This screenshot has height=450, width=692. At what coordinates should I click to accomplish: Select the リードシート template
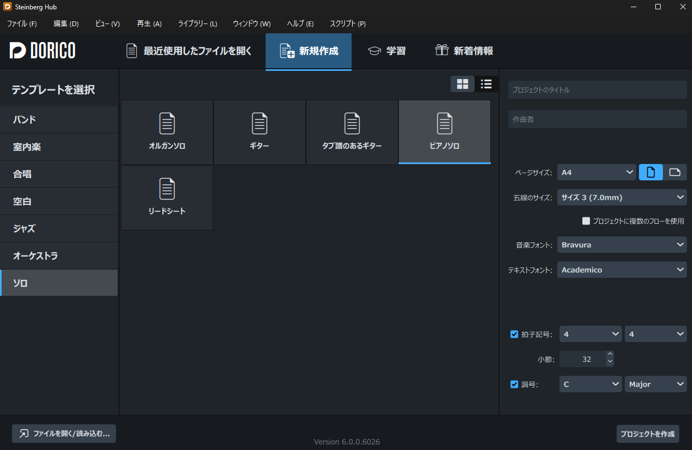tap(167, 198)
